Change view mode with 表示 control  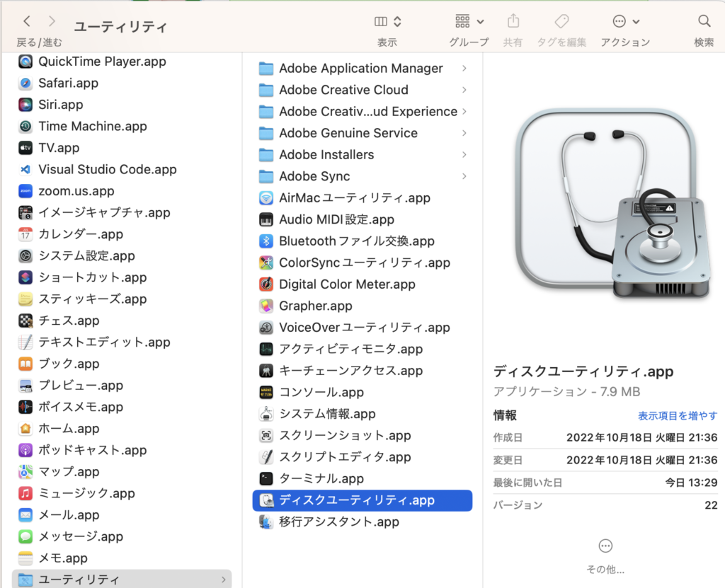coord(387,21)
